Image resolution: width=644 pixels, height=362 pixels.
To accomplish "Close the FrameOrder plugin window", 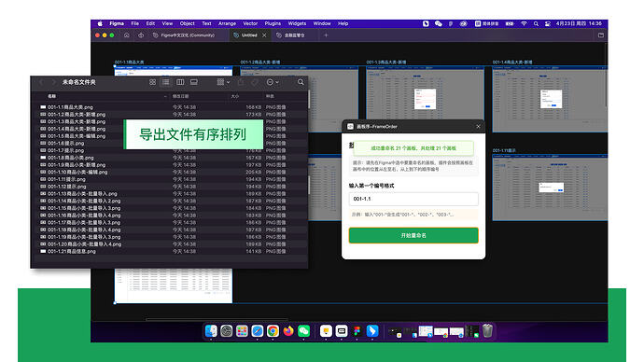I will (478, 126).
